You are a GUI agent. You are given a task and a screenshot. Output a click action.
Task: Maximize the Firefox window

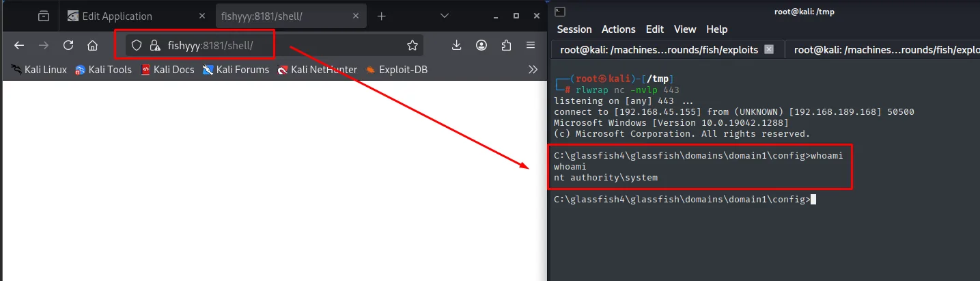pyautogui.click(x=516, y=16)
